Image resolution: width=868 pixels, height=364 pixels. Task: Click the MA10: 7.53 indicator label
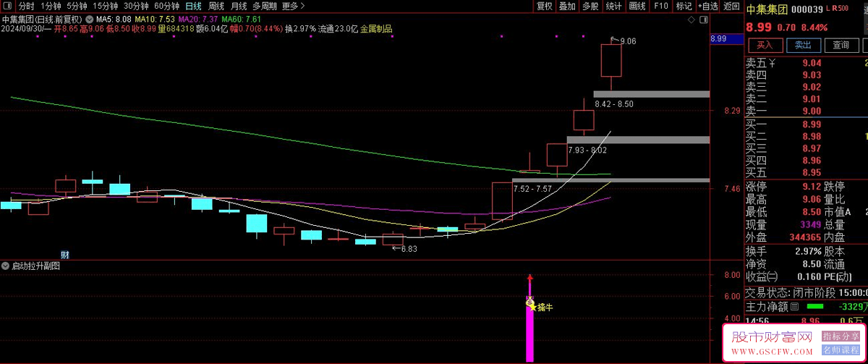click(155, 19)
